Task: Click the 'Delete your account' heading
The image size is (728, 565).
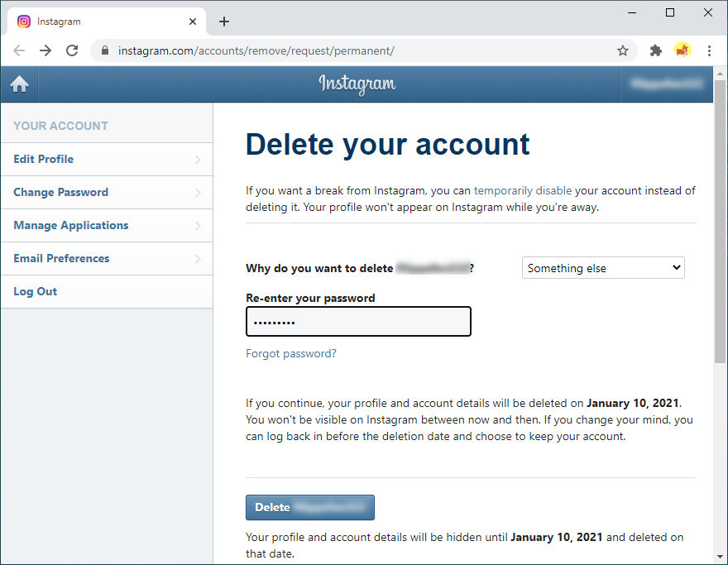Action: tap(388, 145)
